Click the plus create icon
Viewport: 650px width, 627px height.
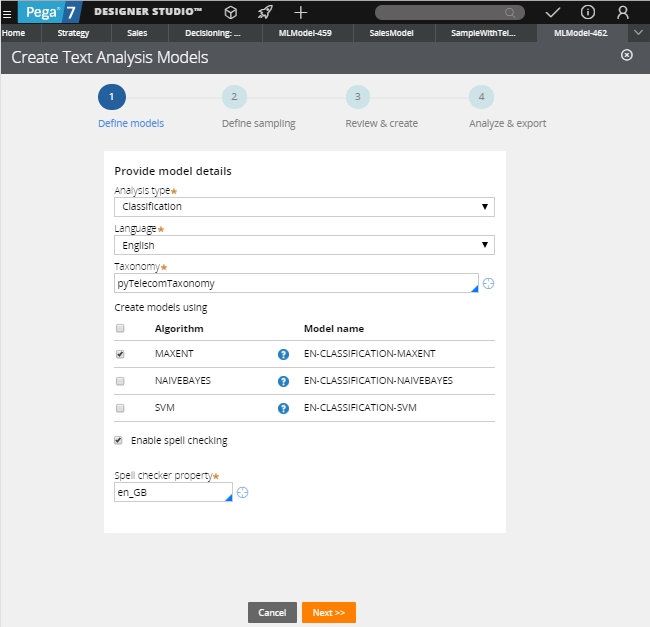pos(301,12)
